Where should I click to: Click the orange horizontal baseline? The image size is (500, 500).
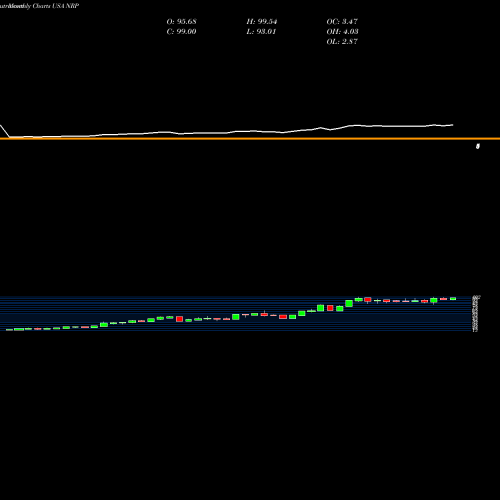click(x=250, y=139)
